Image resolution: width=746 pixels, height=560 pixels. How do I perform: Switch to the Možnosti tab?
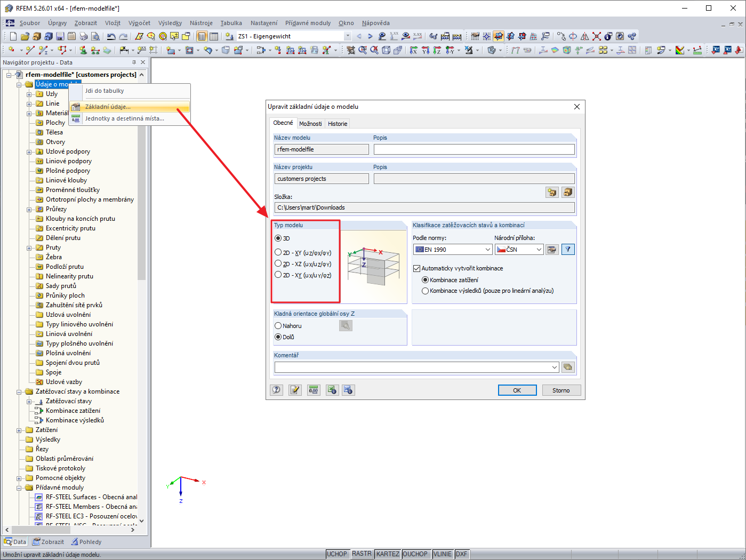tap(310, 124)
